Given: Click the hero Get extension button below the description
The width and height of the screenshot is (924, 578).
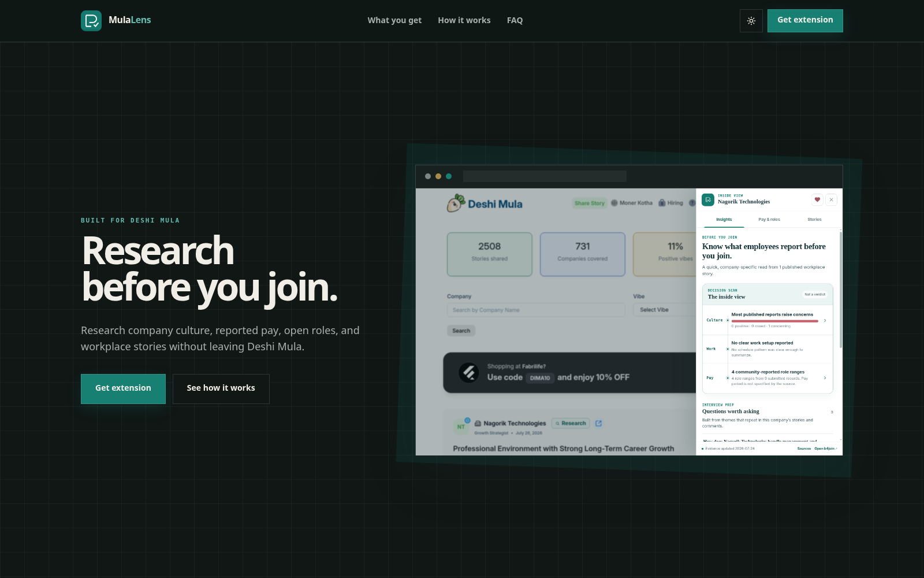Looking at the screenshot, I should pyautogui.click(x=123, y=388).
